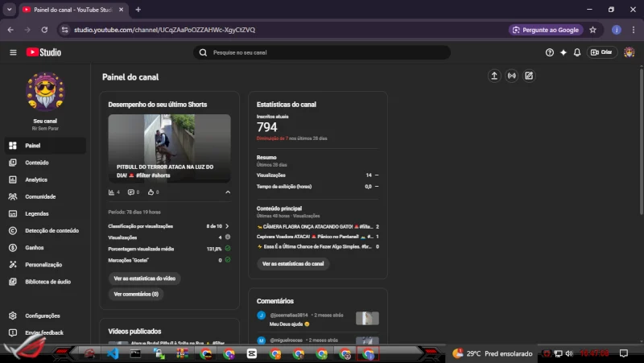Open Visual Studio Code from the taskbar

click(x=114, y=353)
